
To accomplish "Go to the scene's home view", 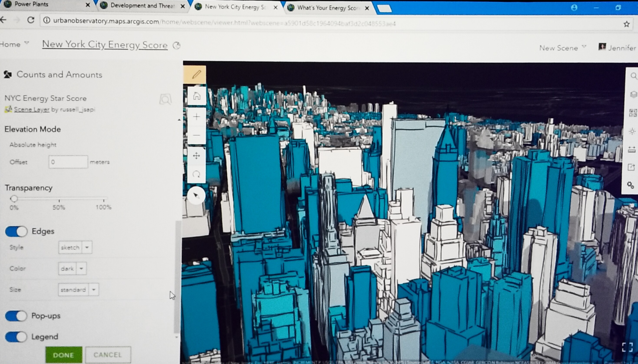I will 197,96.
